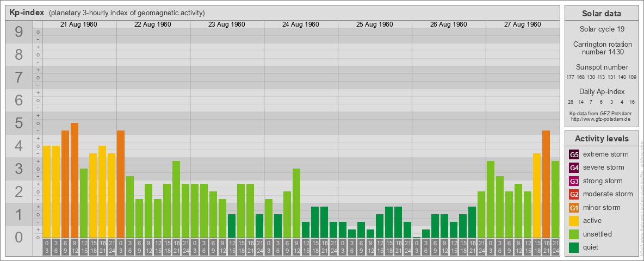Click the orange 18-21h bar on 27 Aug
This screenshot has height=261, width=644.
click(x=546, y=184)
